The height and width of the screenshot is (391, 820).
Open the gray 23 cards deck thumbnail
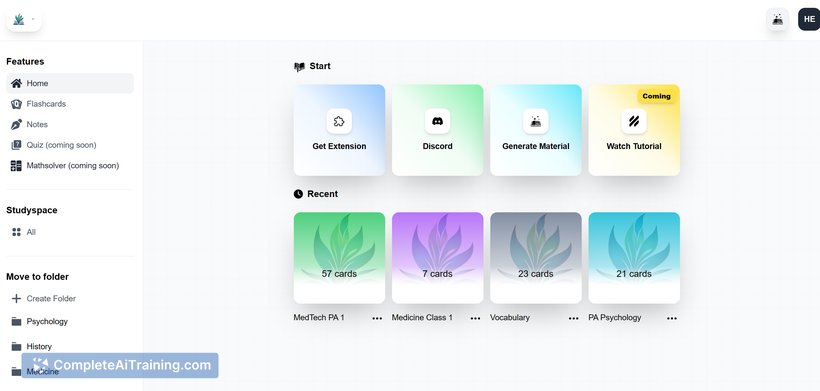tap(536, 258)
